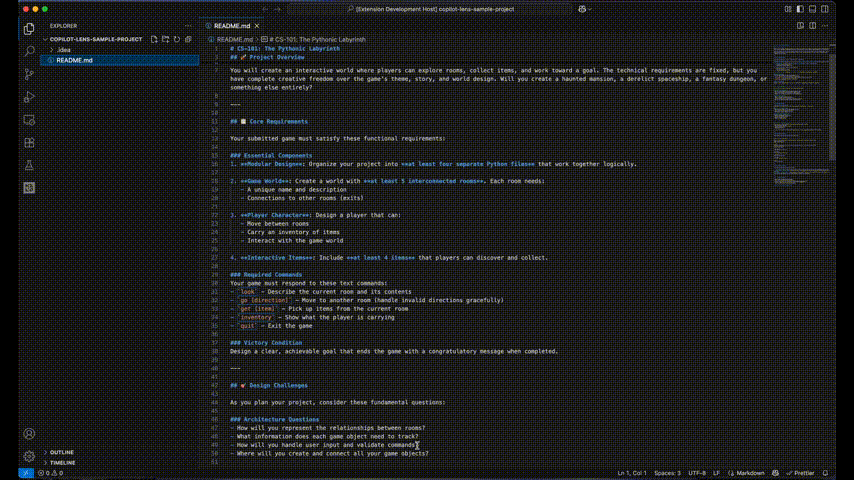Open the Run and Debug view
This screenshot has width=854, height=480.
click(x=29, y=96)
